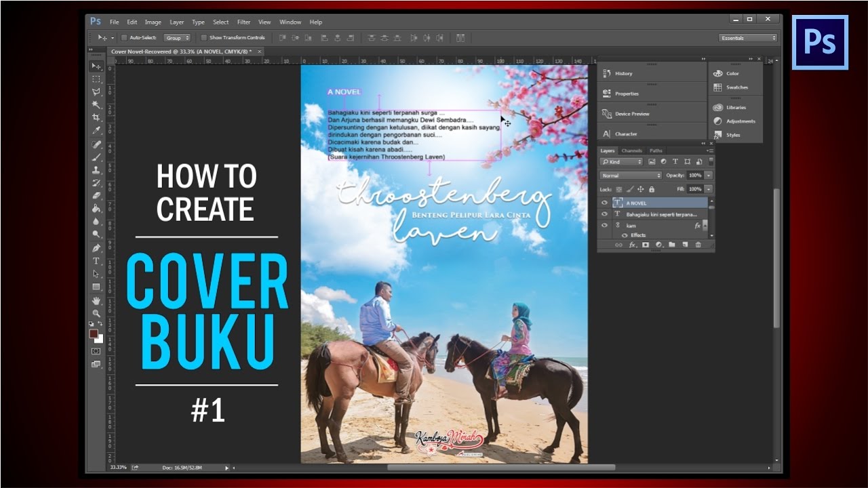Toggle Lock transparent pixels
The image size is (868, 488).
point(618,189)
